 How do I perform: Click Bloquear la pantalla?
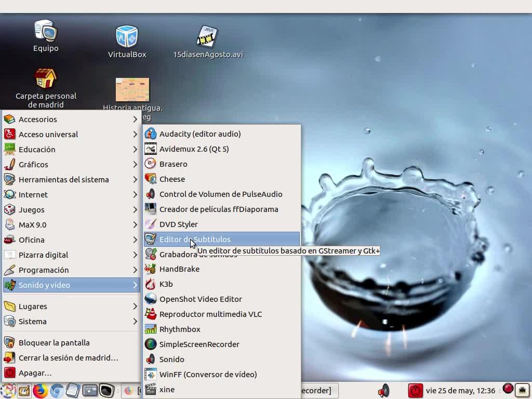coord(54,343)
